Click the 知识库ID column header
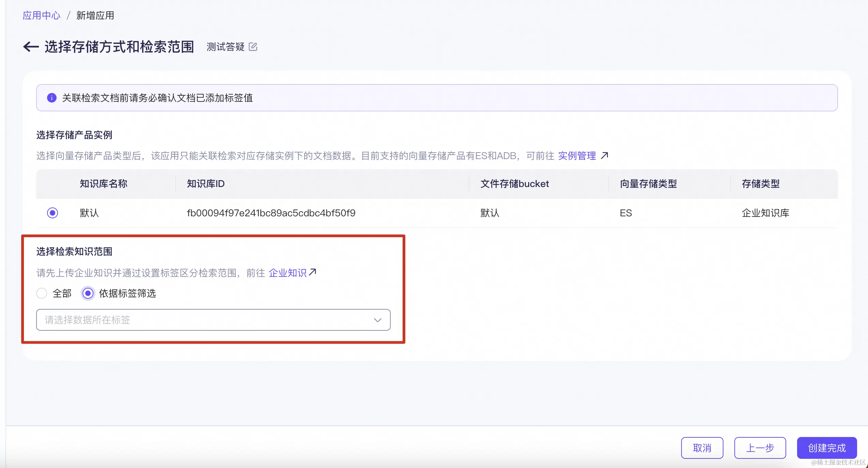This screenshot has height=468, width=868. point(206,184)
